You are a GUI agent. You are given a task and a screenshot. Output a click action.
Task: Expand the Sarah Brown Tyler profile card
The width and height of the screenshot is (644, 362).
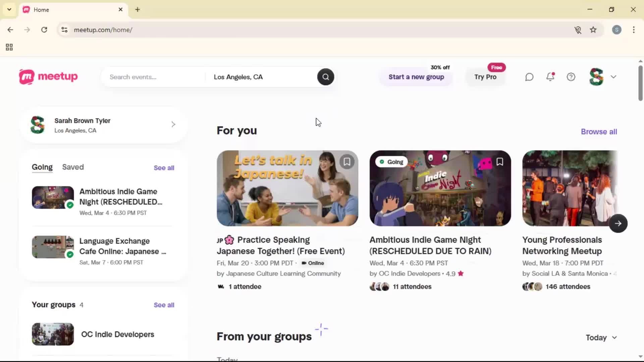[x=173, y=124]
